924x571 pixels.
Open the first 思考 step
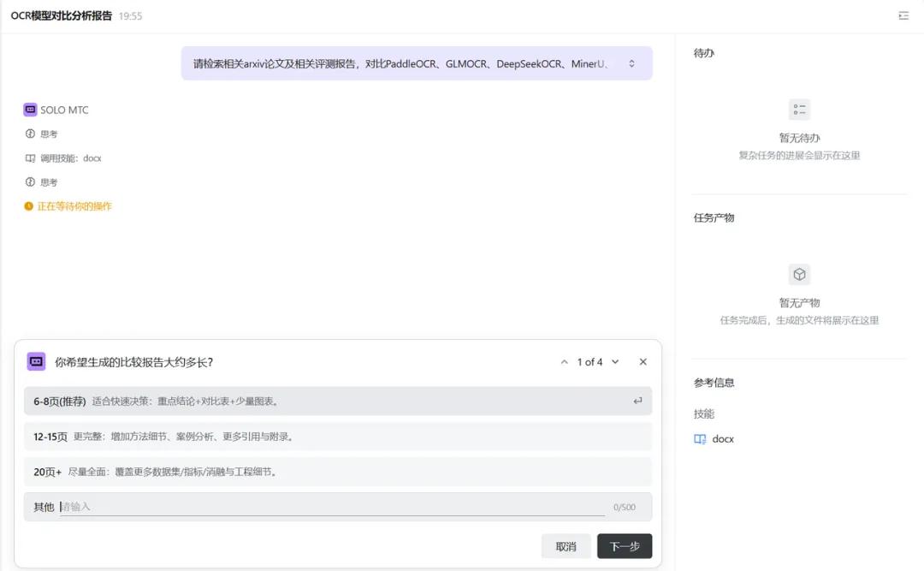click(48, 134)
